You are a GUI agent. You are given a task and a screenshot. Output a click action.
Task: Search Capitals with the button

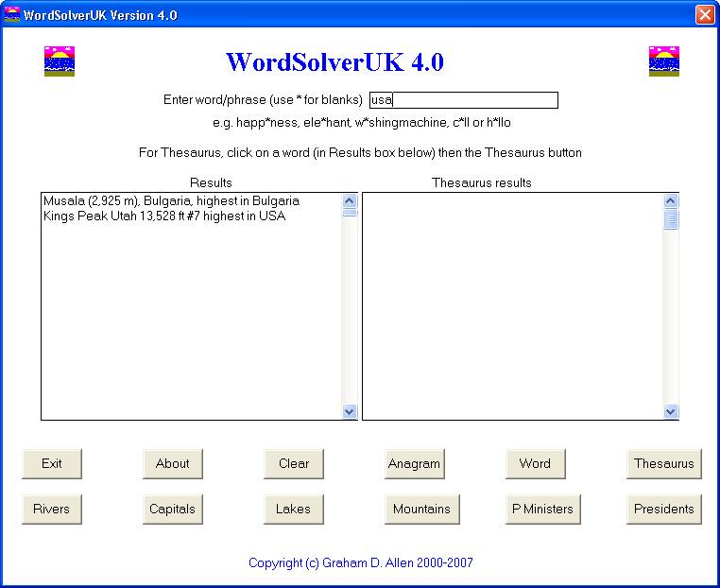(173, 510)
